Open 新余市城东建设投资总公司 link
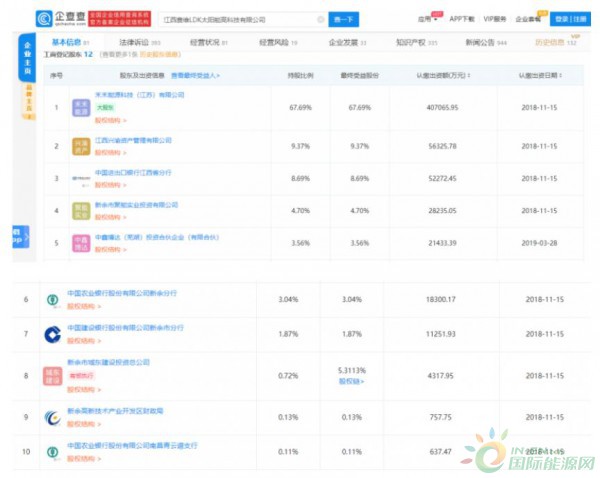 pyautogui.click(x=109, y=362)
